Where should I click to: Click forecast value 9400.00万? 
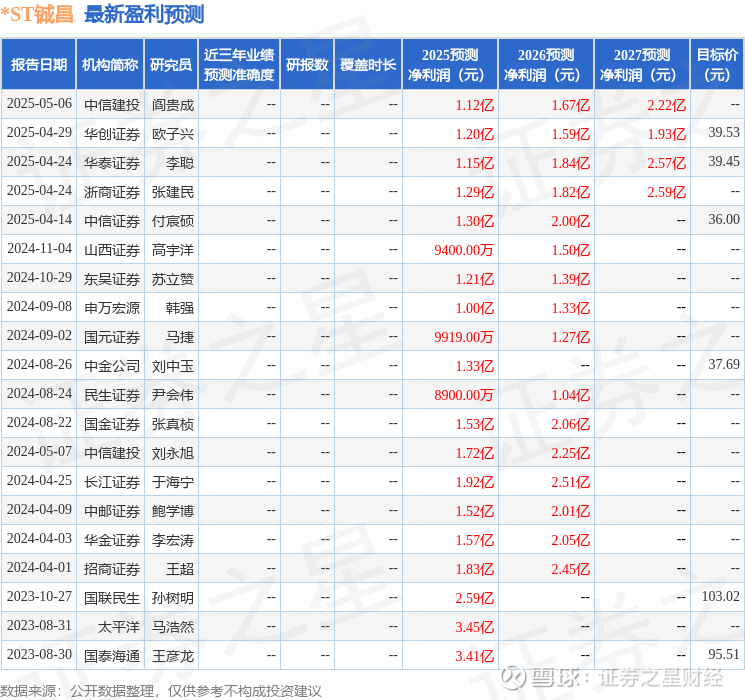[x=464, y=250]
